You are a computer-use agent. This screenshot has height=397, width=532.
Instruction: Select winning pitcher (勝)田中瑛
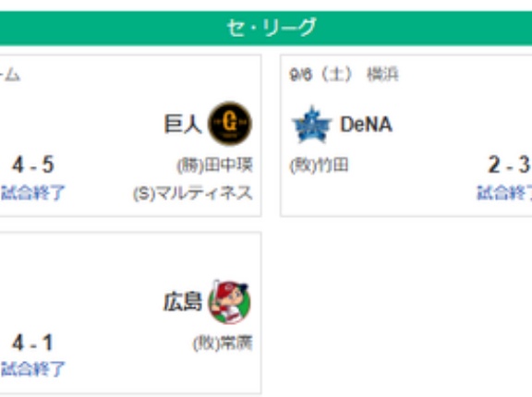point(215,165)
